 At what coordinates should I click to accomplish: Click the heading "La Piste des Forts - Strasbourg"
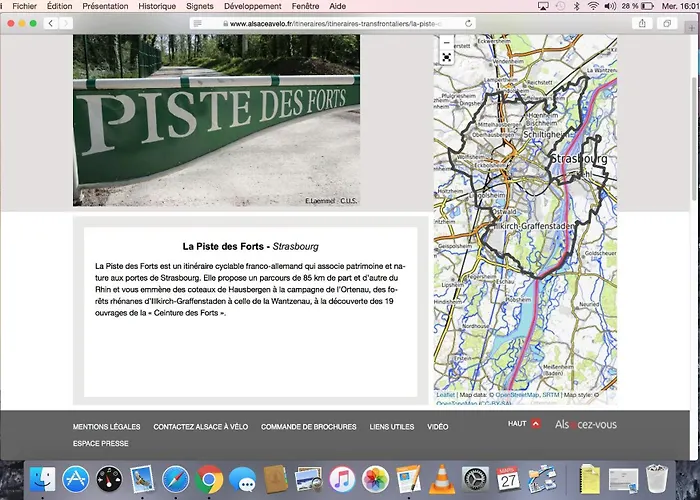pos(250,246)
